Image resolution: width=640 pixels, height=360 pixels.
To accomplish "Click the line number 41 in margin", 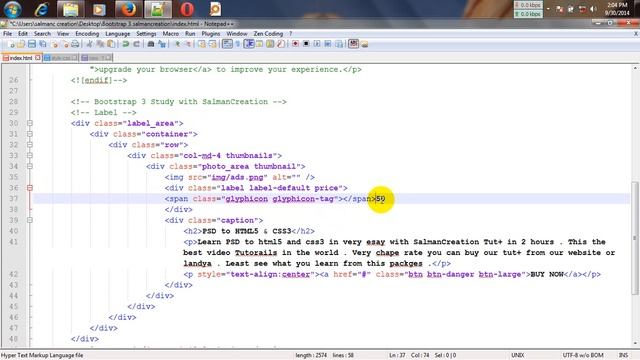I will pos(14,242).
